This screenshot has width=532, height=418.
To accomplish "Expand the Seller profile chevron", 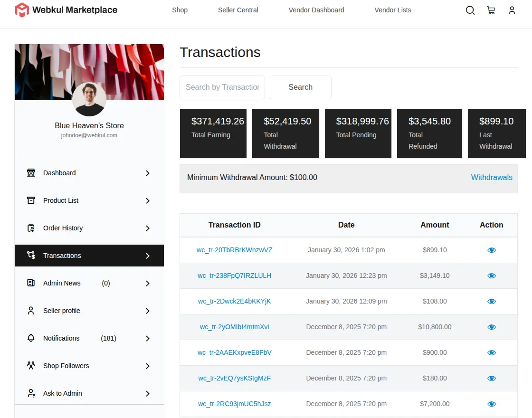I will click(x=148, y=311).
